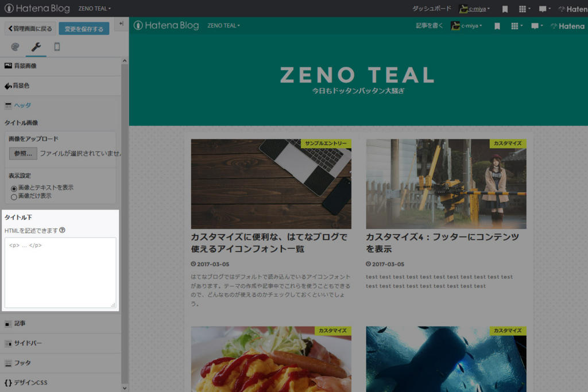Open the omelette food article thumbnail
The height and width of the screenshot is (392, 588).
click(271, 359)
